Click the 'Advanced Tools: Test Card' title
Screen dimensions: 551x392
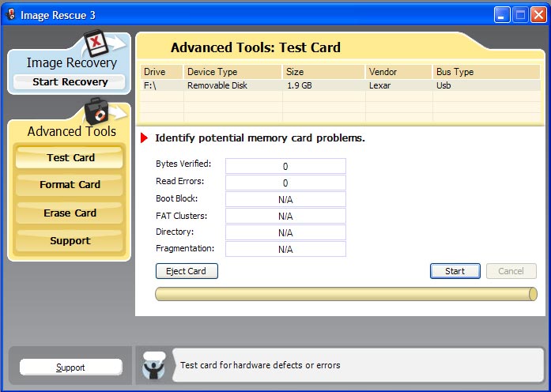pos(255,47)
